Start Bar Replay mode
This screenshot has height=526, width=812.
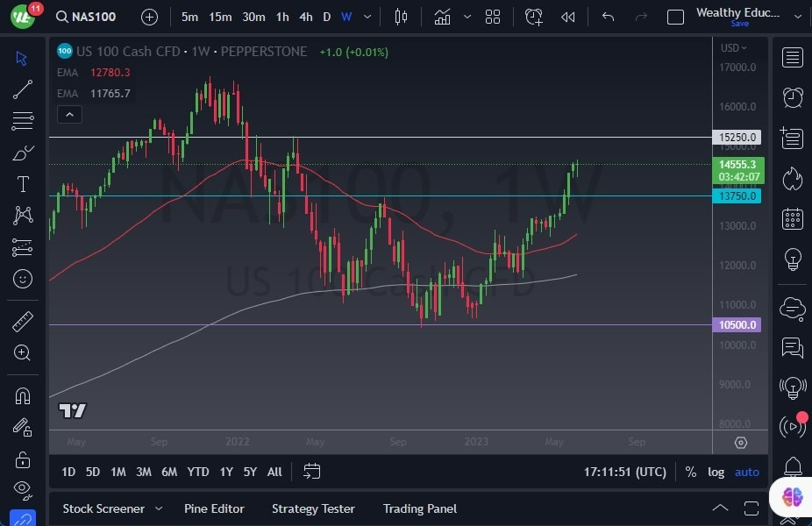coord(567,16)
